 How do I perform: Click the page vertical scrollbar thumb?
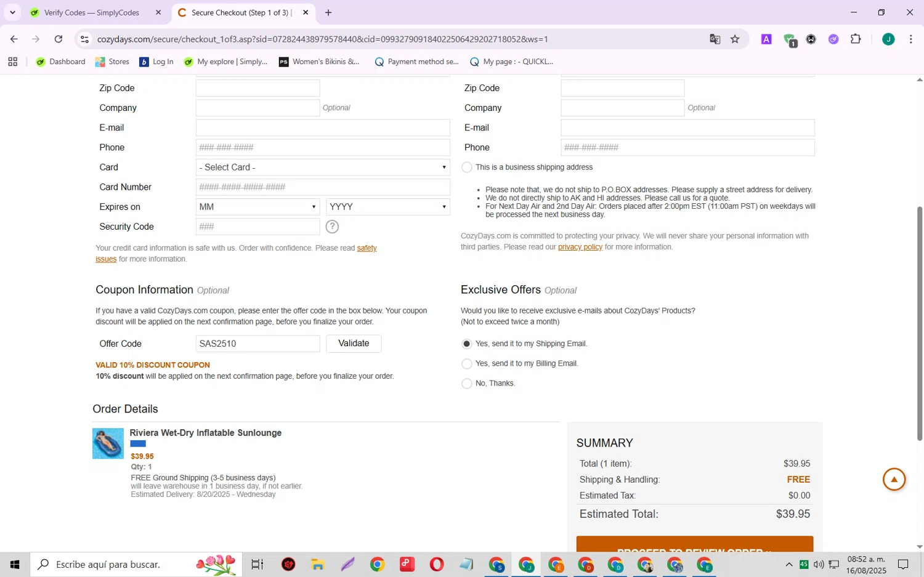point(920,323)
